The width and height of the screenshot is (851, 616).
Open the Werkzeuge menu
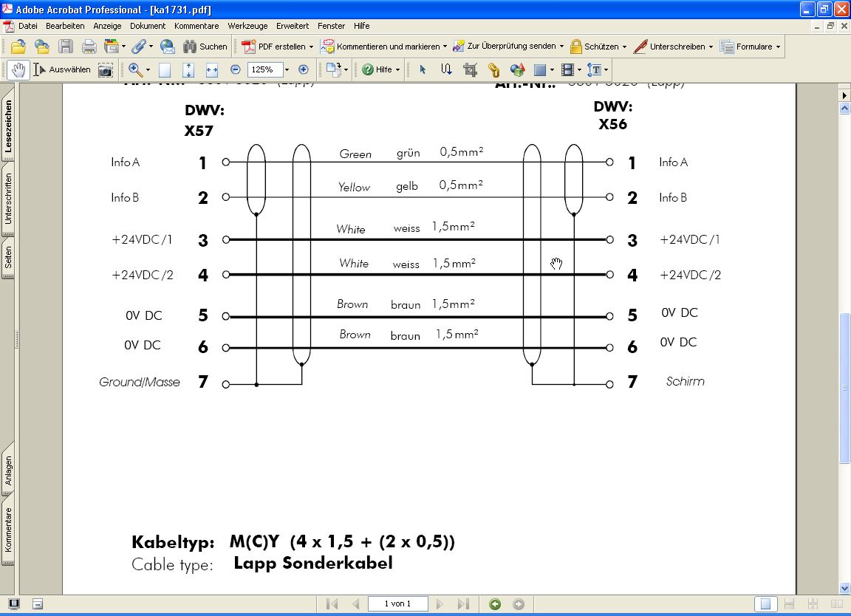coord(247,26)
